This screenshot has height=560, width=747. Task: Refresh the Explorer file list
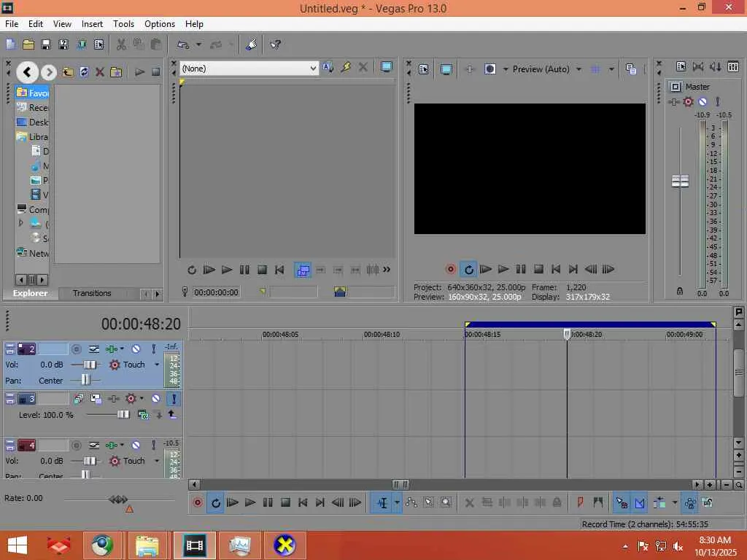tap(84, 72)
